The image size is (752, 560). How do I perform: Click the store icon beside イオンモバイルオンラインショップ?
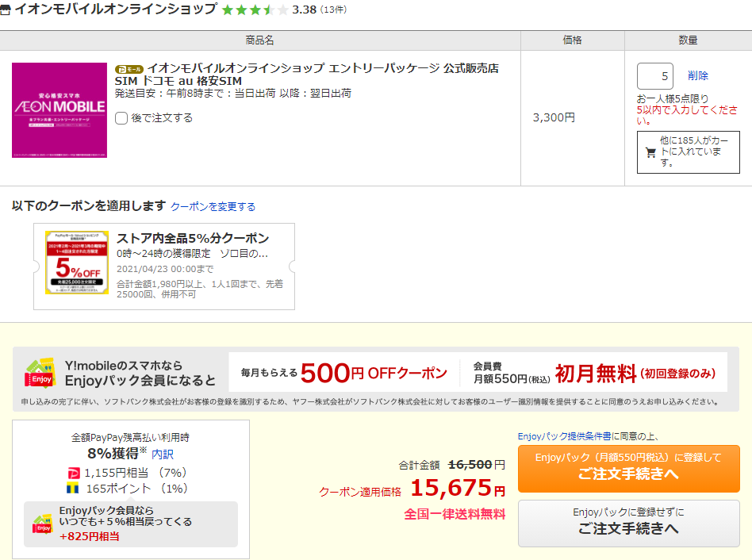(x=6, y=10)
